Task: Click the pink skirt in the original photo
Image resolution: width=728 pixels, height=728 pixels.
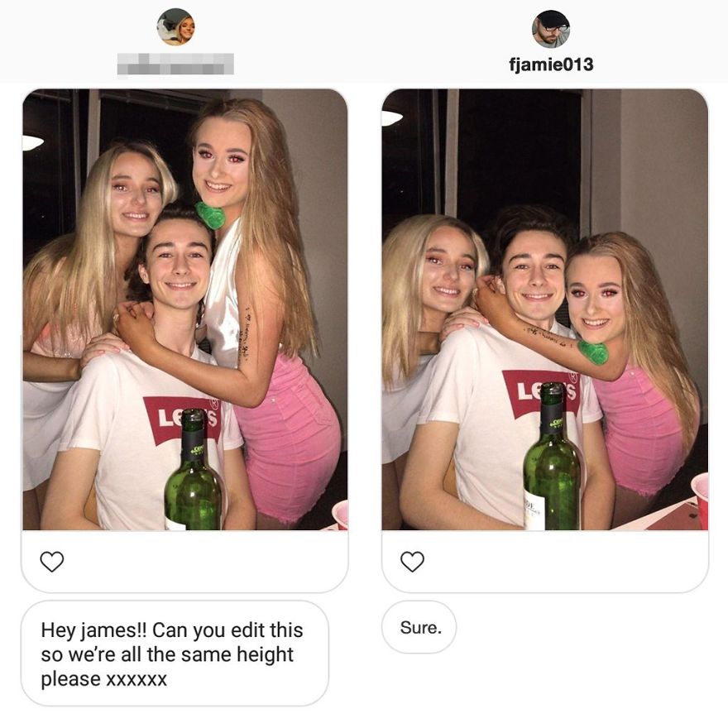Action: (290, 437)
